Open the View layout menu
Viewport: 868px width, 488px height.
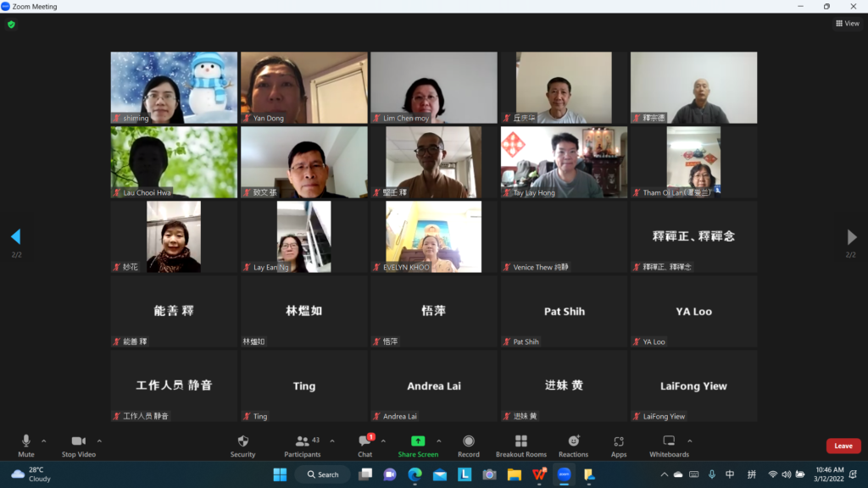[x=847, y=24]
